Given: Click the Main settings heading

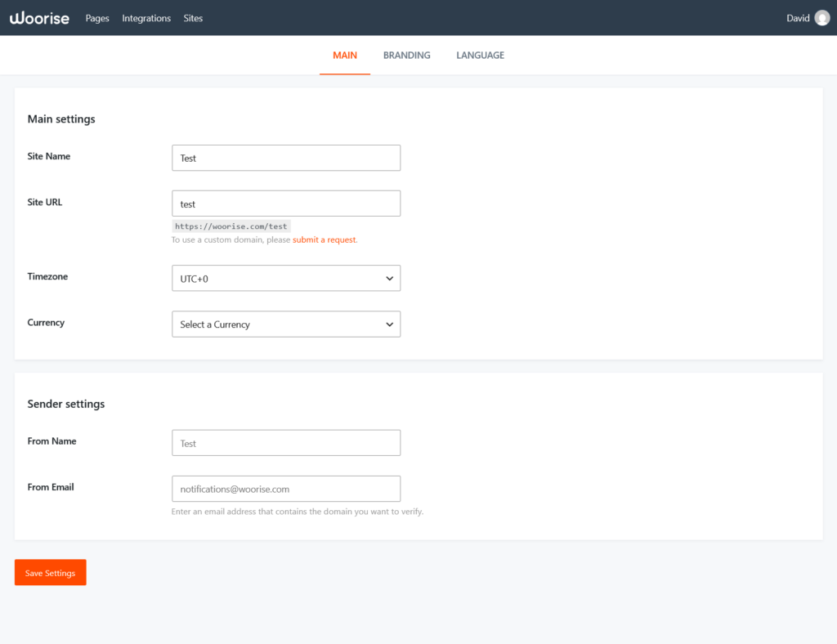Looking at the screenshot, I should pyautogui.click(x=61, y=119).
